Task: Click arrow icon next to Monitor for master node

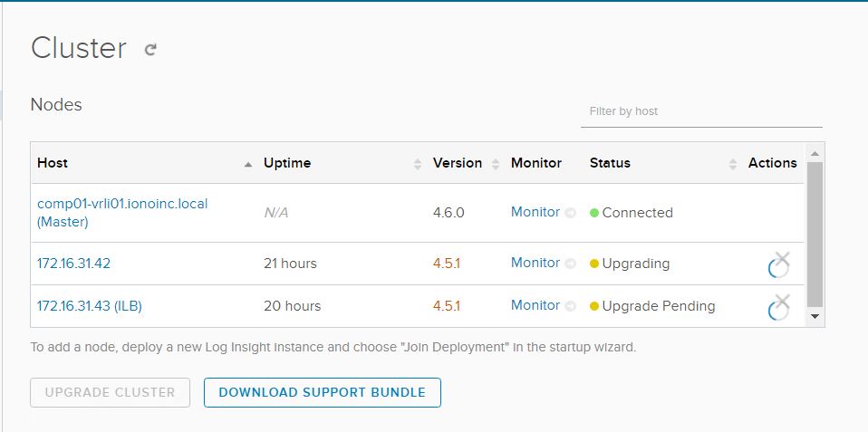Action: pyautogui.click(x=571, y=213)
